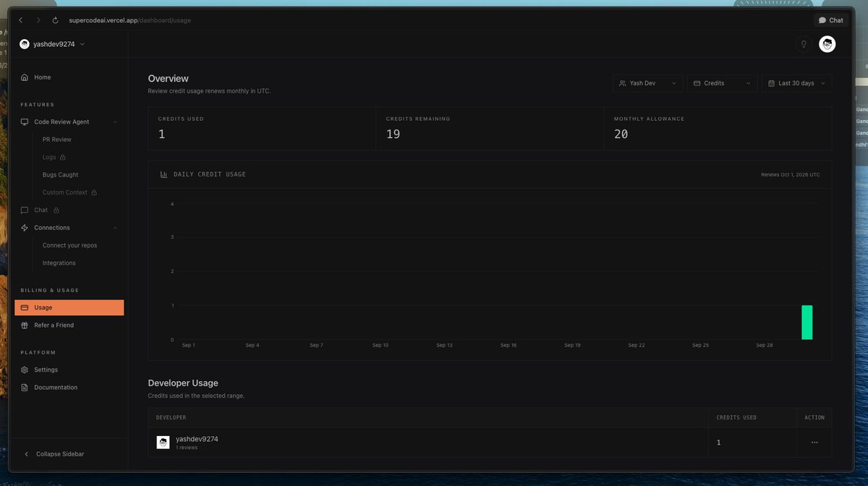Click the lightbulb tips icon
868x486 pixels.
pyautogui.click(x=803, y=44)
